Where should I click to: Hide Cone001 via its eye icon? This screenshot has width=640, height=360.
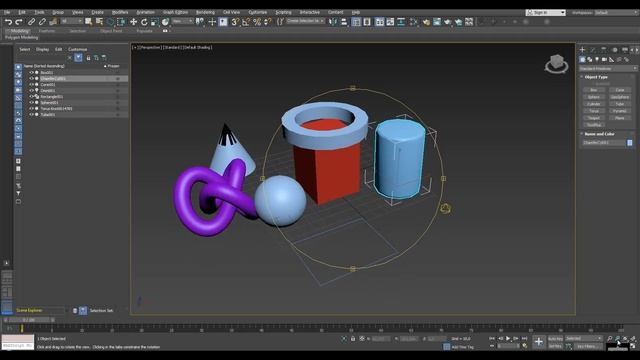click(x=31, y=84)
